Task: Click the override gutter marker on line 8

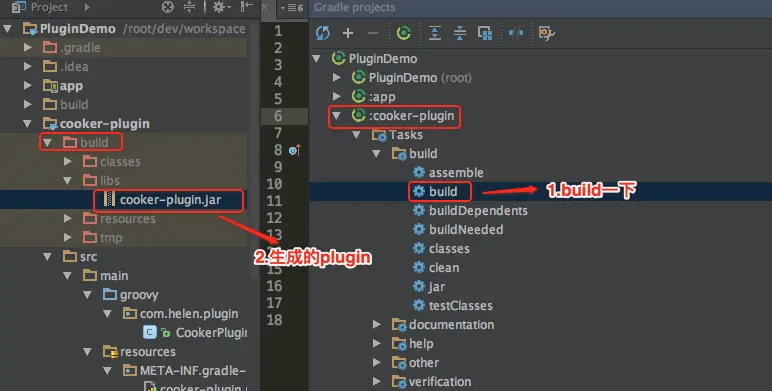Action: coord(295,150)
